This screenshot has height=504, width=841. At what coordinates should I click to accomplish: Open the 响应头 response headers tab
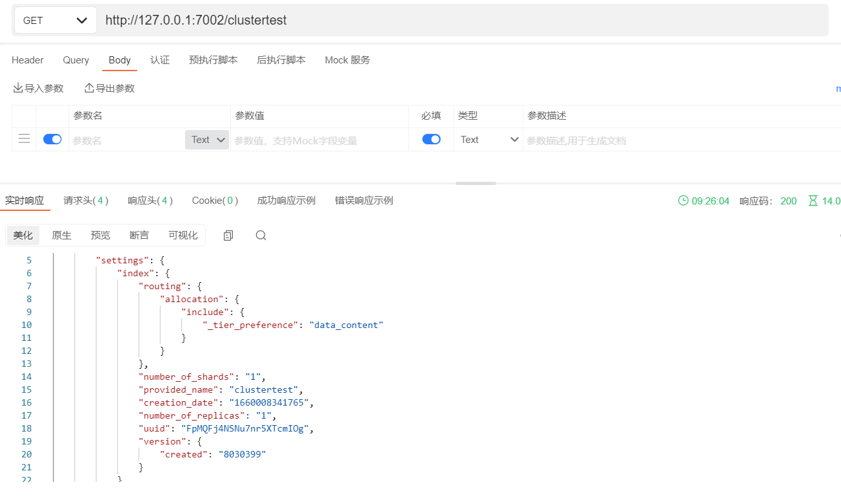pos(150,201)
